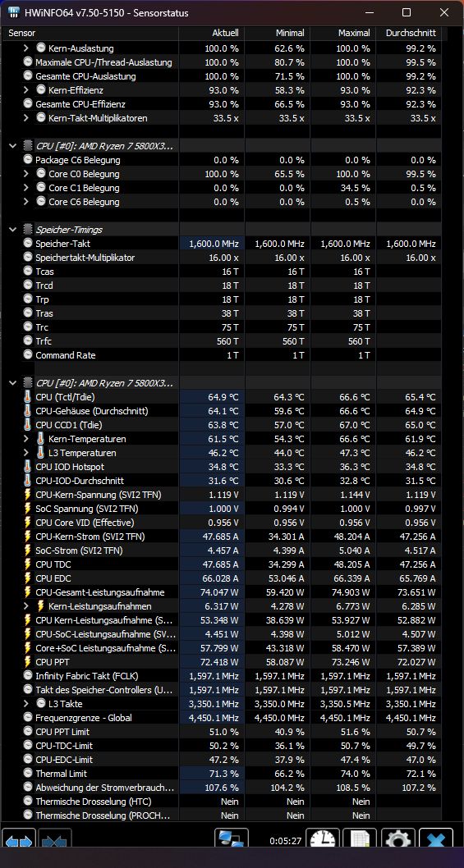This screenshot has height=868, width=464.
Task: Click chip icon of Speicher-Timings group
Action: tap(28, 229)
